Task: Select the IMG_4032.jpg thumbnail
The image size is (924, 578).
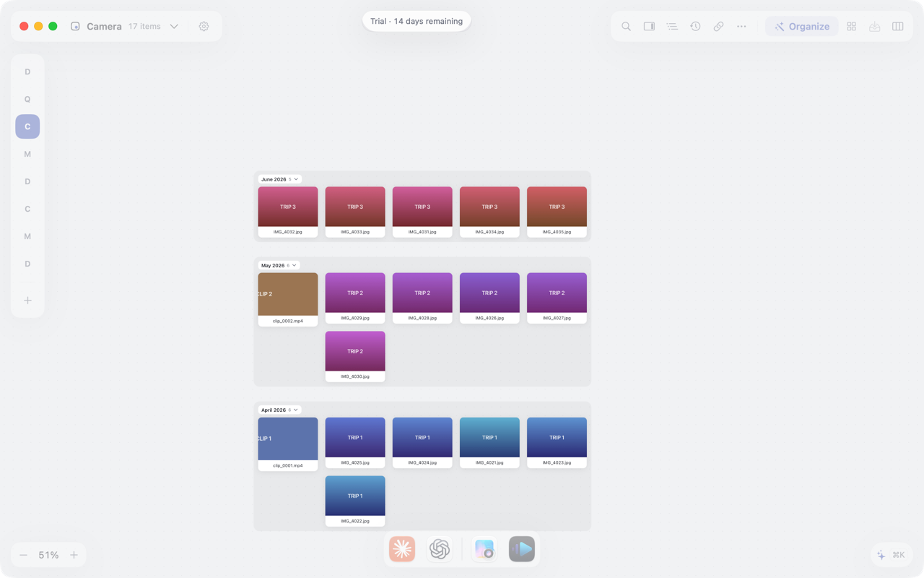Action: pos(288,207)
